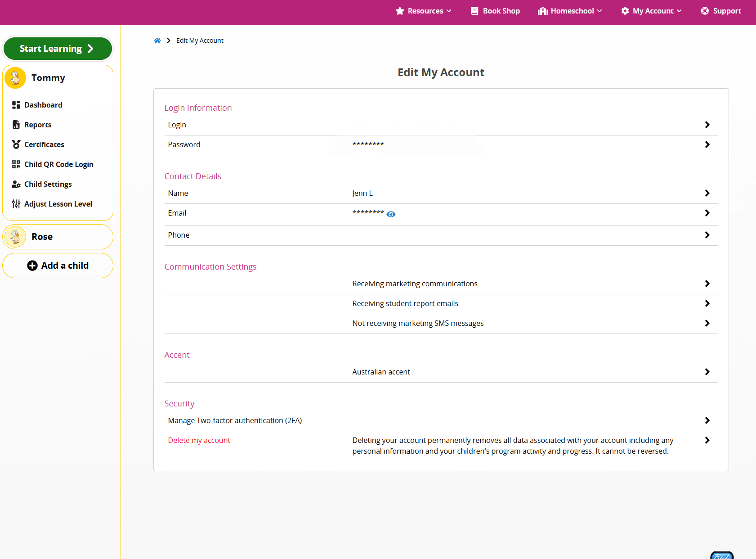Click the Homeschool building icon
756x559 pixels.
click(543, 11)
